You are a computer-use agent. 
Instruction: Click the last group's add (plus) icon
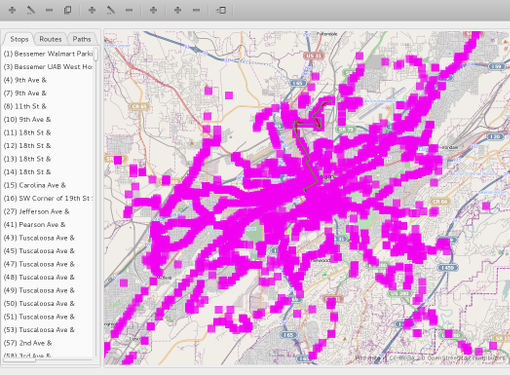tap(178, 10)
